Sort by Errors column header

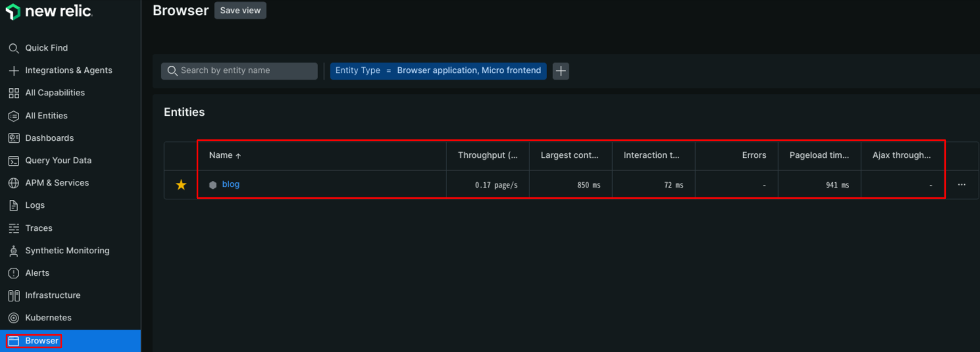[x=754, y=156]
